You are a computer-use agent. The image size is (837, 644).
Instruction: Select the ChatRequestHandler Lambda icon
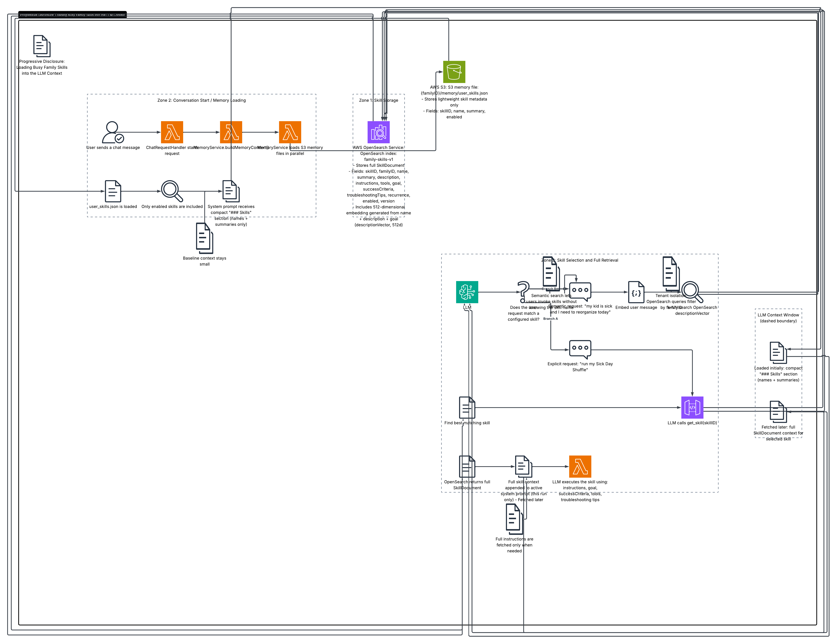(172, 132)
